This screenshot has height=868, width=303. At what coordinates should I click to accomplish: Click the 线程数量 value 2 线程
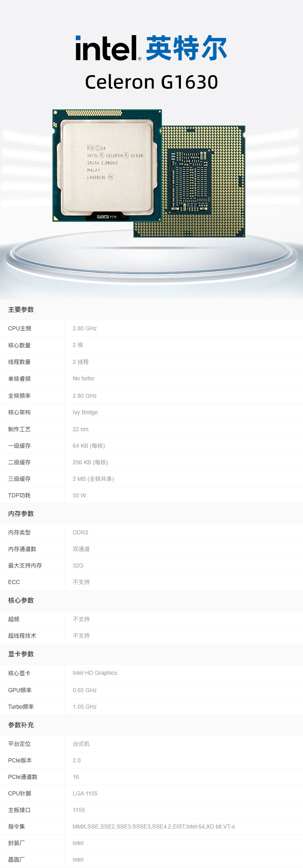[x=81, y=362]
